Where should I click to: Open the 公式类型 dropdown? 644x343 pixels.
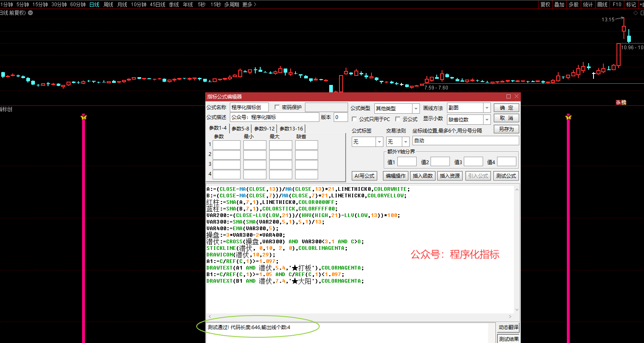click(x=416, y=108)
